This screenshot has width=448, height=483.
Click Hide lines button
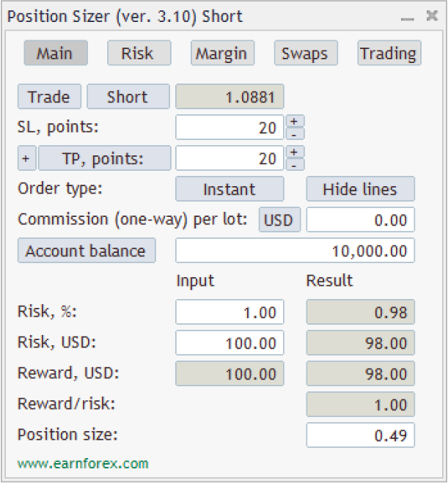360,189
